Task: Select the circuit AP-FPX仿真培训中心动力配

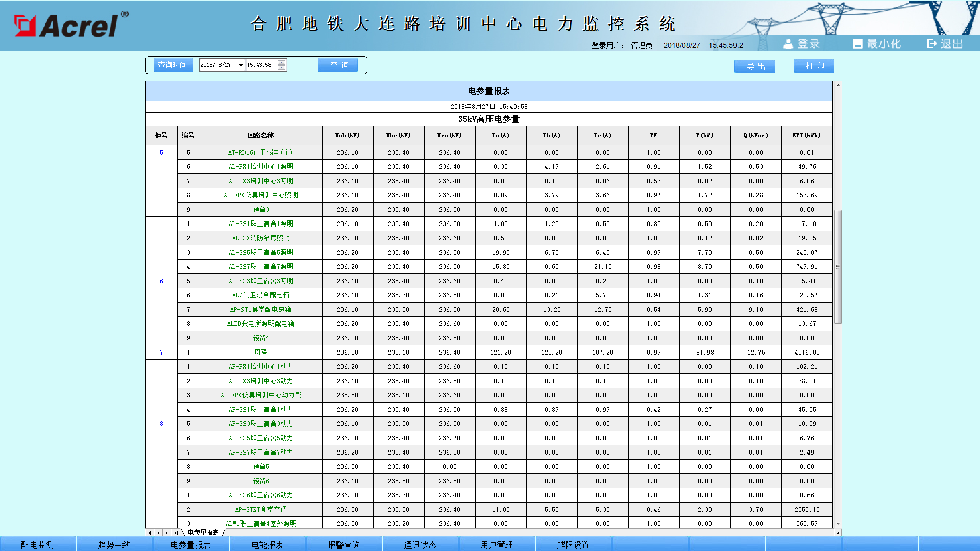Action: [261, 395]
